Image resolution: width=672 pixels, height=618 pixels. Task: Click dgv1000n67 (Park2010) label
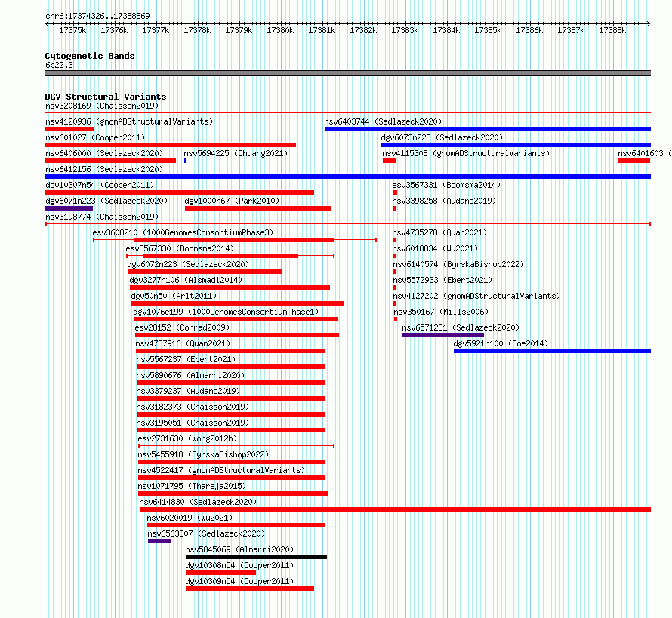(x=232, y=201)
